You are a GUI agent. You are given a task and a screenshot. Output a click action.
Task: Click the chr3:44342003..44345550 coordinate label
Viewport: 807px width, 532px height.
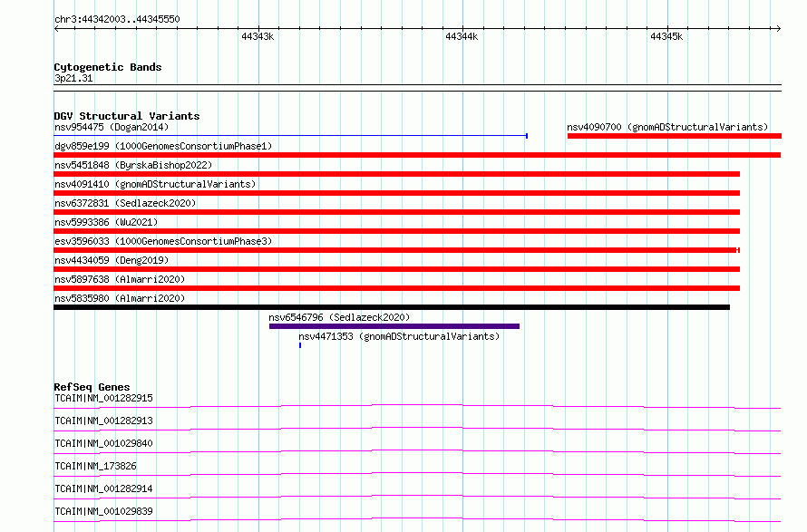pyautogui.click(x=117, y=20)
